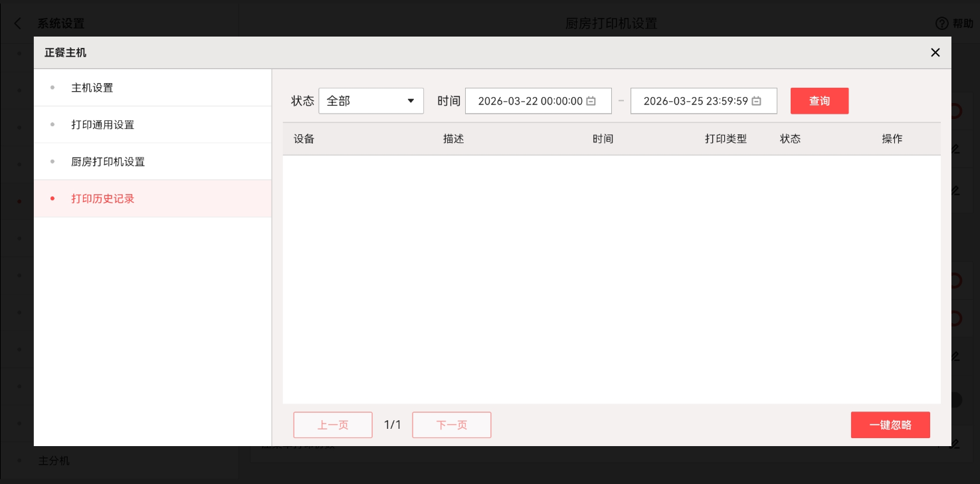Click the start time field 2026-03-22 00:00:00

coord(530,101)
